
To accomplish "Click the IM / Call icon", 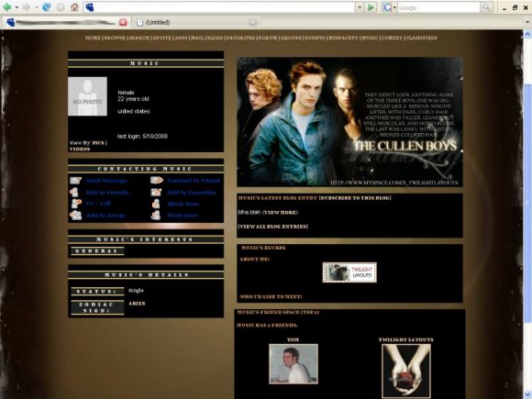I will (x=76, y=204).
